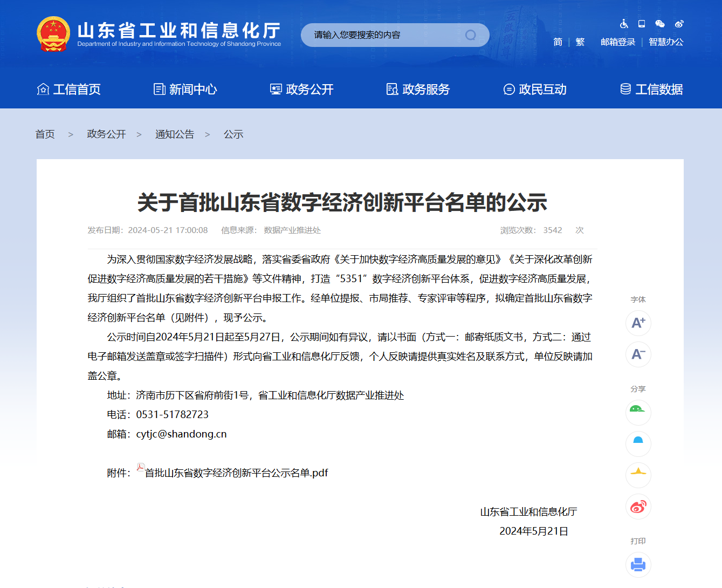The image size is (722, 588).
Task: Print the page using the printer icon
Action: pyautogui.click(x=638, y=565)
